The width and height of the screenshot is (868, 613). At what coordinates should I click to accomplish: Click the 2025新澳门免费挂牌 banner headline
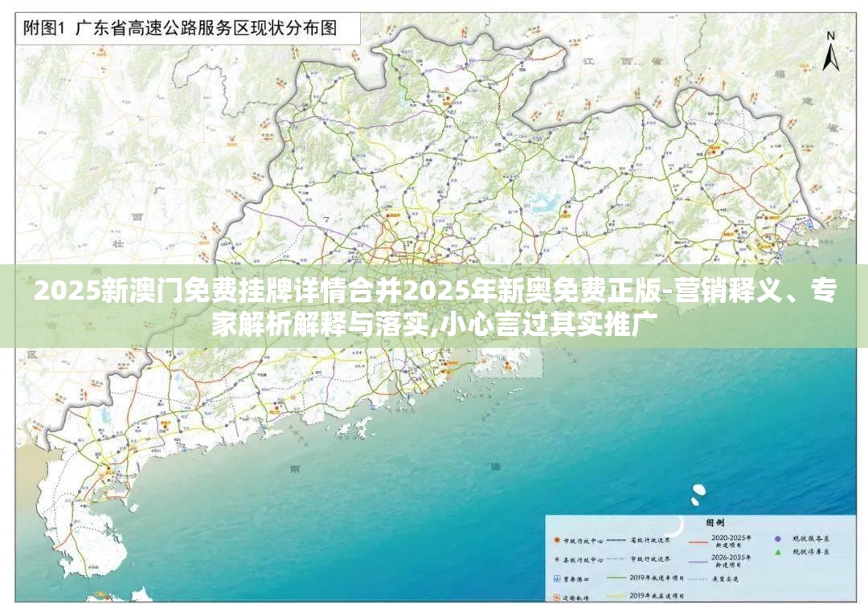click(x=434, y=307)
